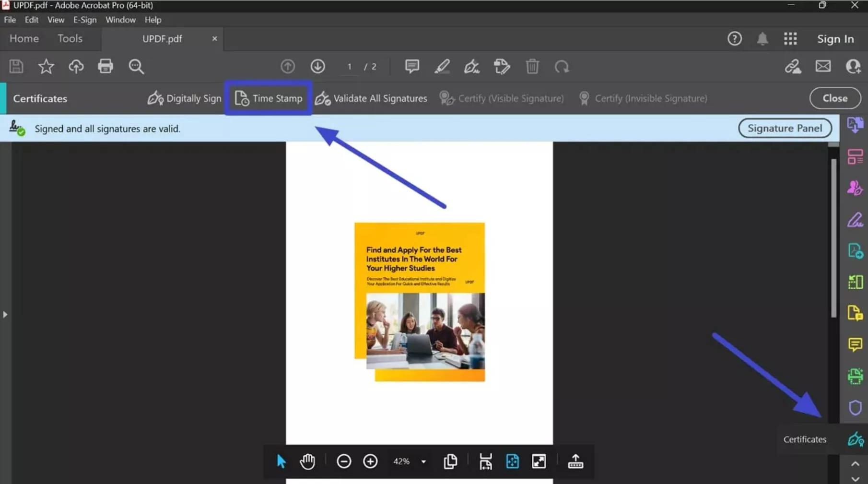
Task: Toggle fit-one-full-page view mode
Action: tap(512, 461)
